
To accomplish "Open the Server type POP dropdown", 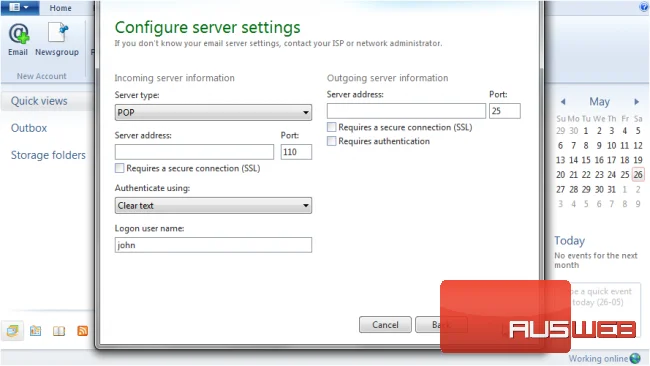I will coord(213,112).
